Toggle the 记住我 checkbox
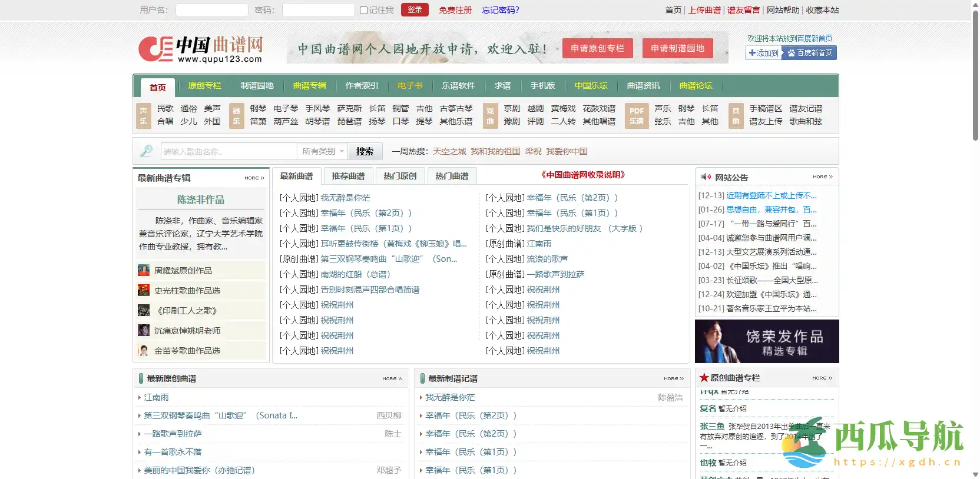 click(363, 10)
